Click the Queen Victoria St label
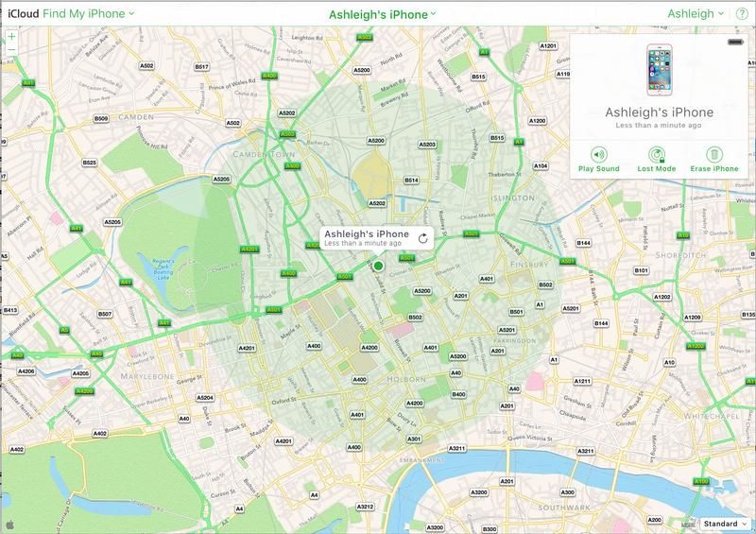 pos(530,438)
